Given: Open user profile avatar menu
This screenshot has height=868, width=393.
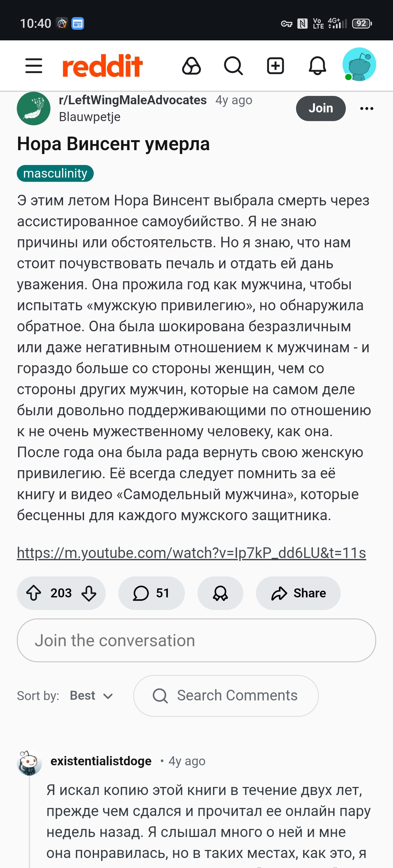Looking at the screenshot, I should tap(359, 64).
